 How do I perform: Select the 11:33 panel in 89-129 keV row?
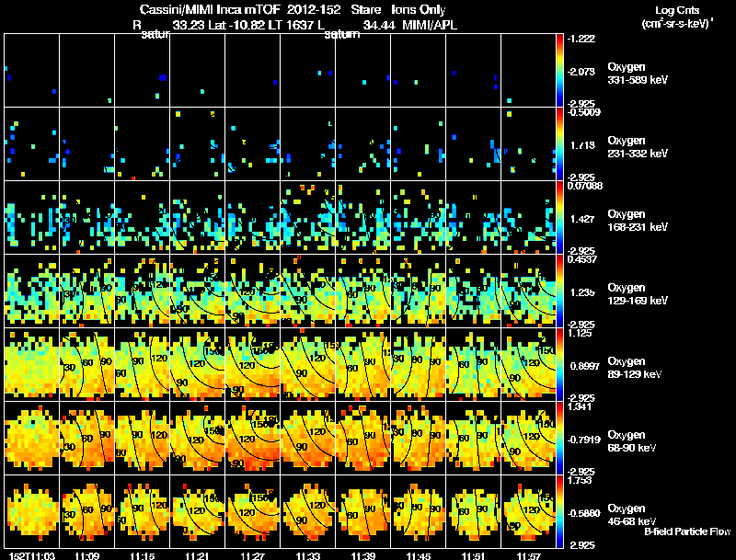point(308,364)
